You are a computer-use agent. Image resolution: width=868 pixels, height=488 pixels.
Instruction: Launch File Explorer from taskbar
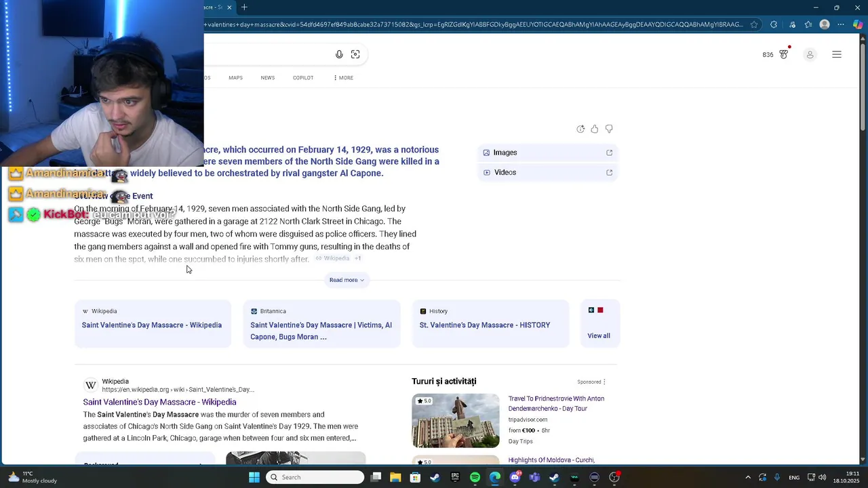(x=395, y=477)
